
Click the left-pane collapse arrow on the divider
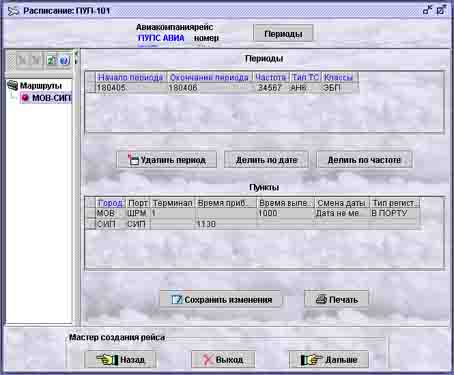click(x=76, y=53)
